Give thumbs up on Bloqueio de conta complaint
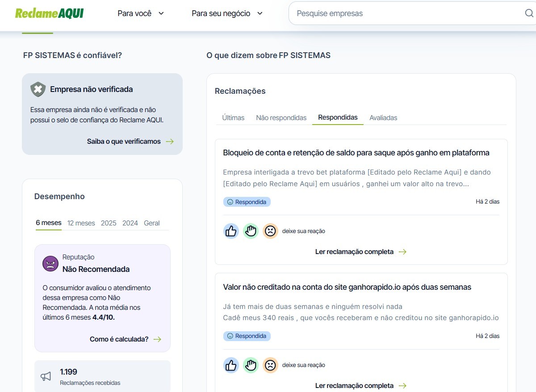Screen dimensions: 536x392 pos(231,231)
